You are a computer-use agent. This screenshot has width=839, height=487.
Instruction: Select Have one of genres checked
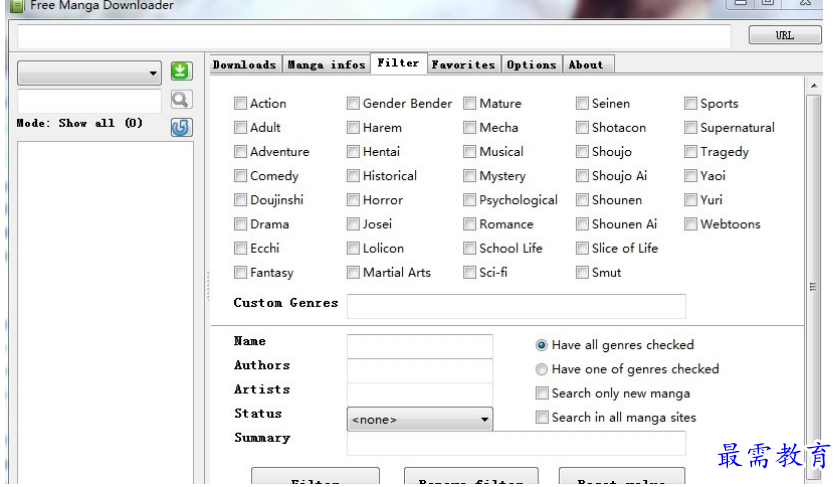click(541, 369)
